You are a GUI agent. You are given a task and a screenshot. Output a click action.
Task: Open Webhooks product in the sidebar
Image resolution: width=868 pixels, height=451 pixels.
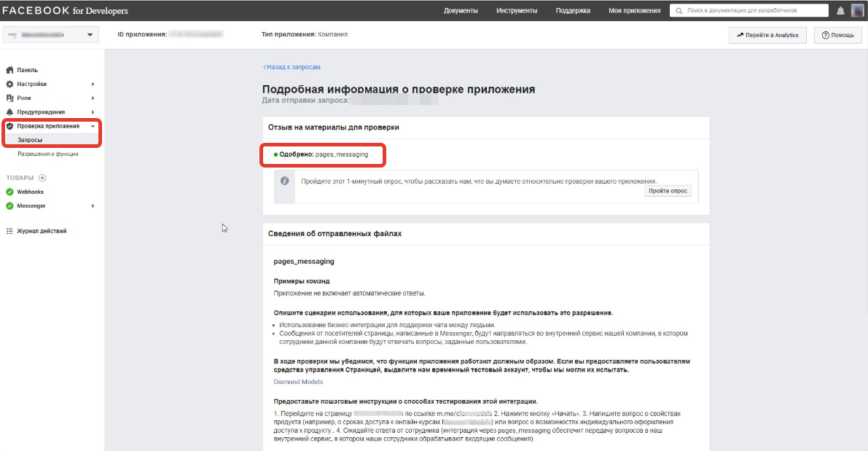tap(30, 192)
